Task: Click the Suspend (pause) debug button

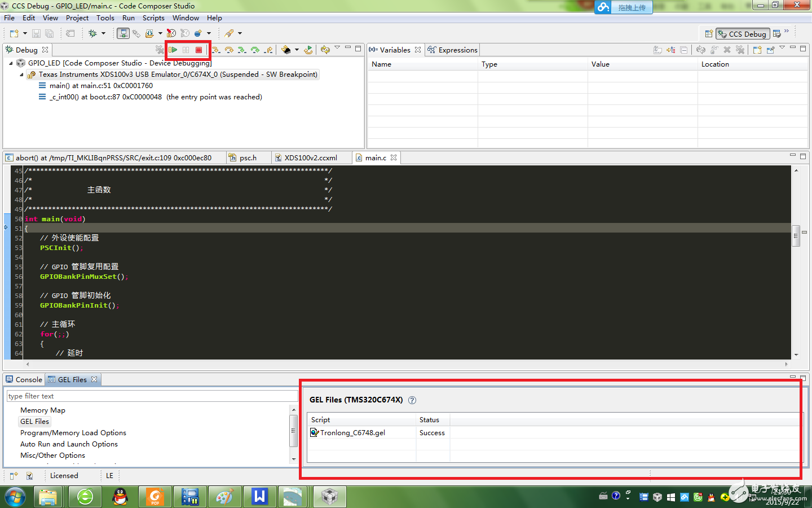Action: [186, 50]
